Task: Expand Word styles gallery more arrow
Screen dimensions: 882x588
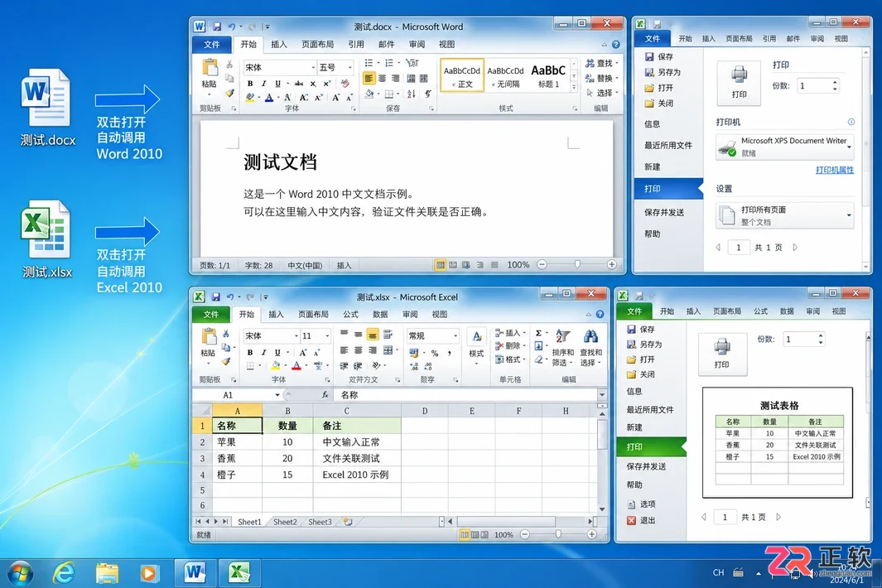Action: click(x=574, y=87)
